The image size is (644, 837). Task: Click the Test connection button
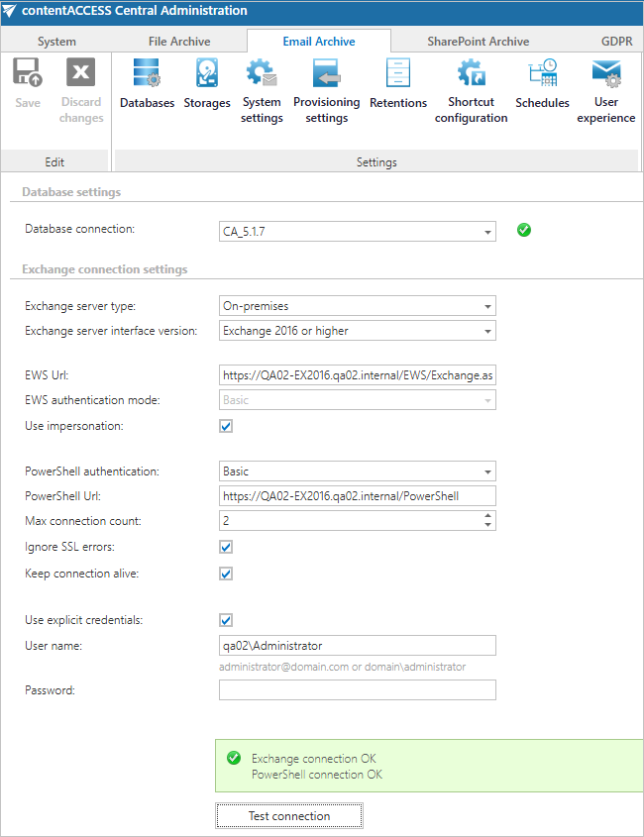[x=289, y=815]
